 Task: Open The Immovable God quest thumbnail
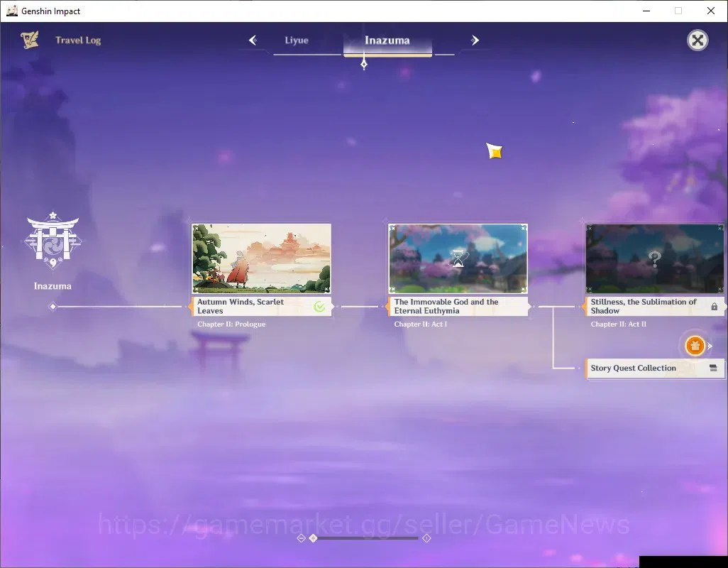(x=458, y=258)
